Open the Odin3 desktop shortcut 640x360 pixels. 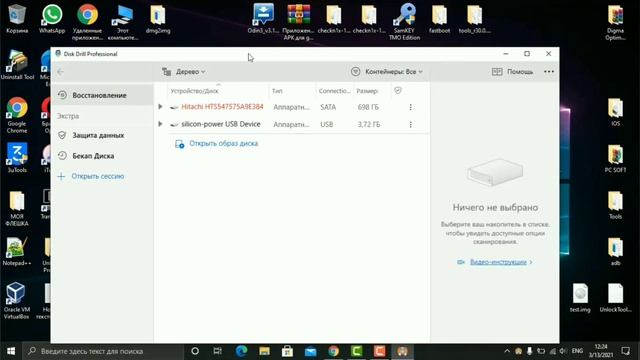pyautogui.click(x=263, y=18)
